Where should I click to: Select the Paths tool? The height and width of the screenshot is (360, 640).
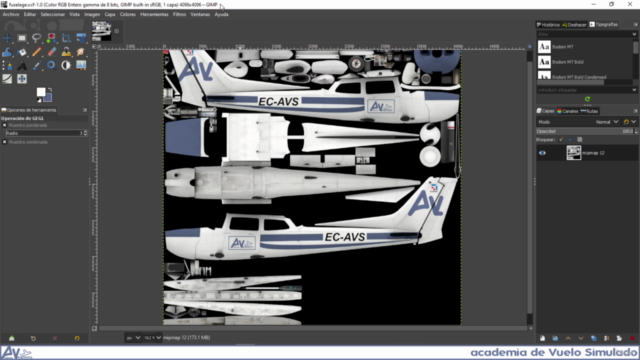pyautogui.click(x=7, y=65)
